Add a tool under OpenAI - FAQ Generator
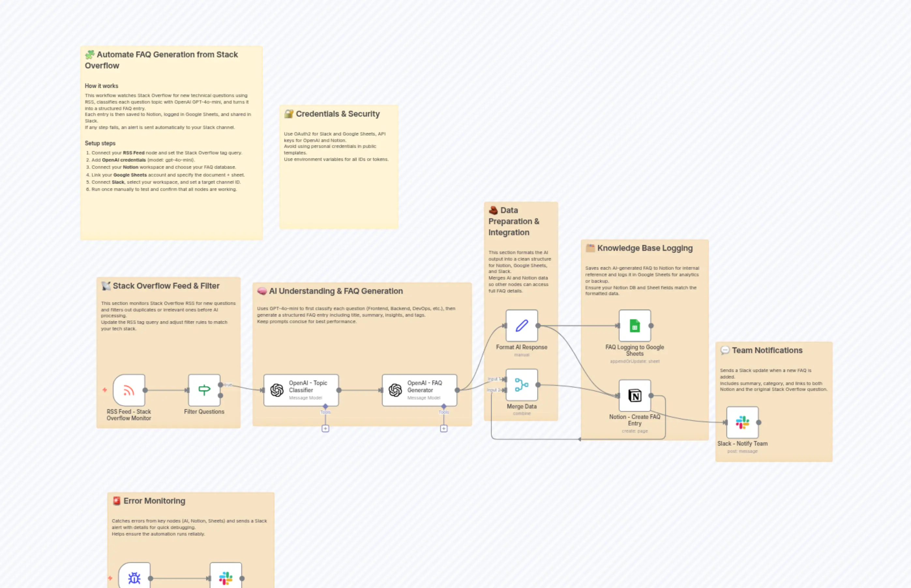This screenshot has height=588, width=911. [x=443, y=428]
